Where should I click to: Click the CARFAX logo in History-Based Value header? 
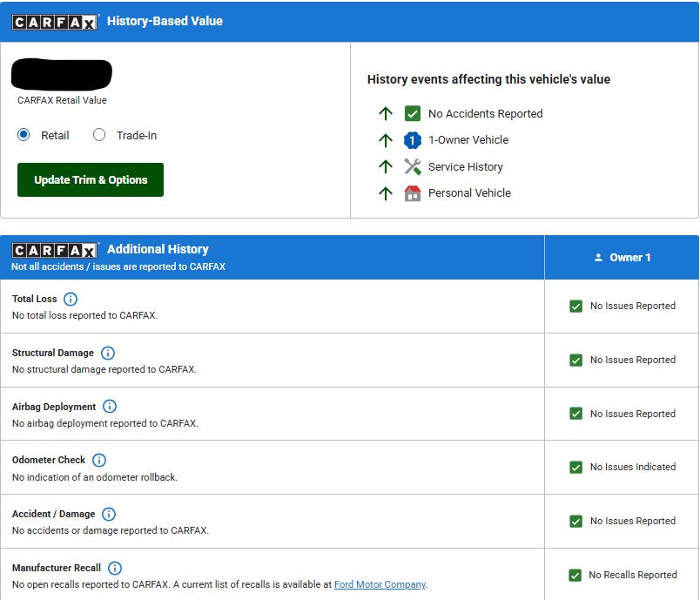click(x=55, y=22)
